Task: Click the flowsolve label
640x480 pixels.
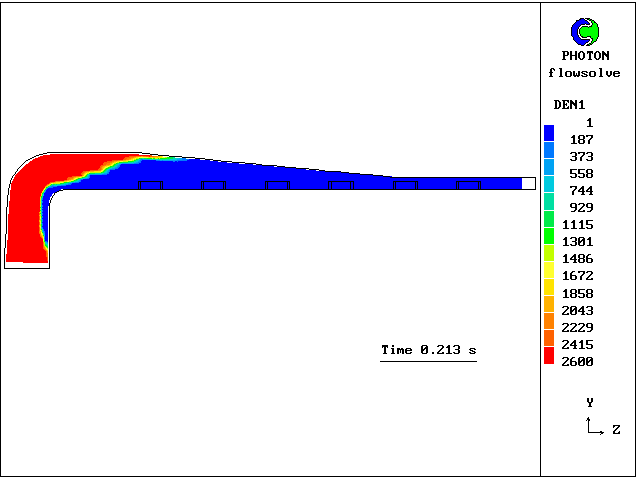Action: pyautogui.click(x=584, y=73)
